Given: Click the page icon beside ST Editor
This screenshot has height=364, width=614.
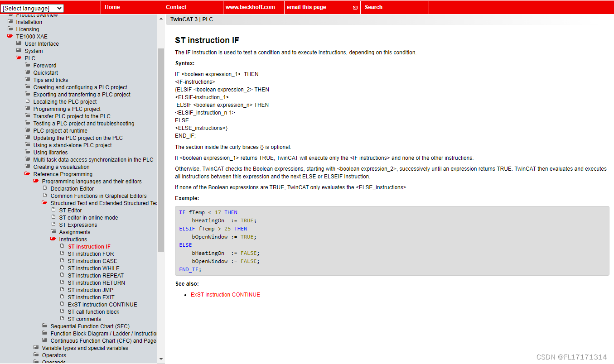Looking at the screenshot, I should click(53, 210).
